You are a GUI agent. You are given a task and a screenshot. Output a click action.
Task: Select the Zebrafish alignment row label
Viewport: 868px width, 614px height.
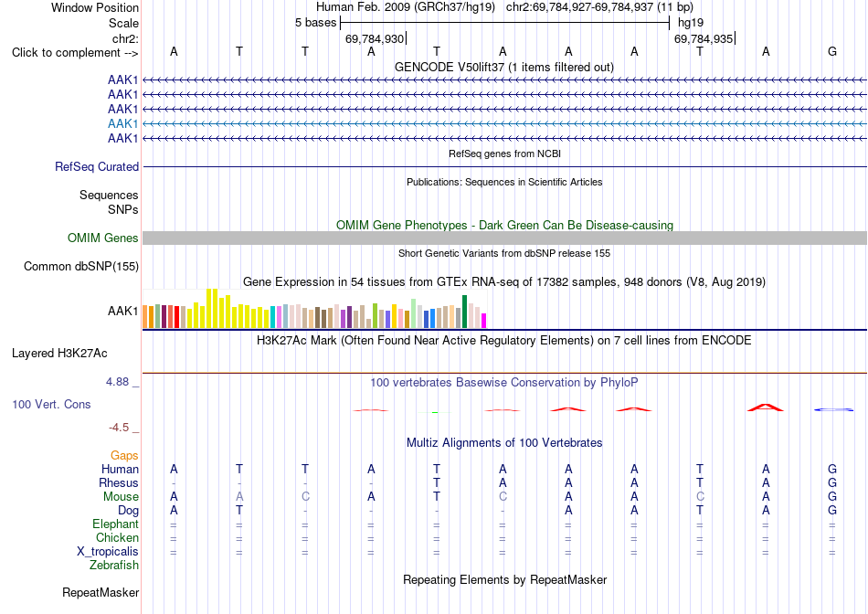(114, 566)
